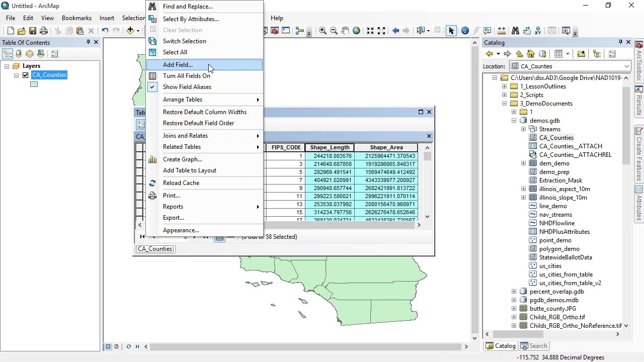This screenshot has width=644, height=362.
Task: Click the Catalog vertical scrollbar
Action: (626, 126)
